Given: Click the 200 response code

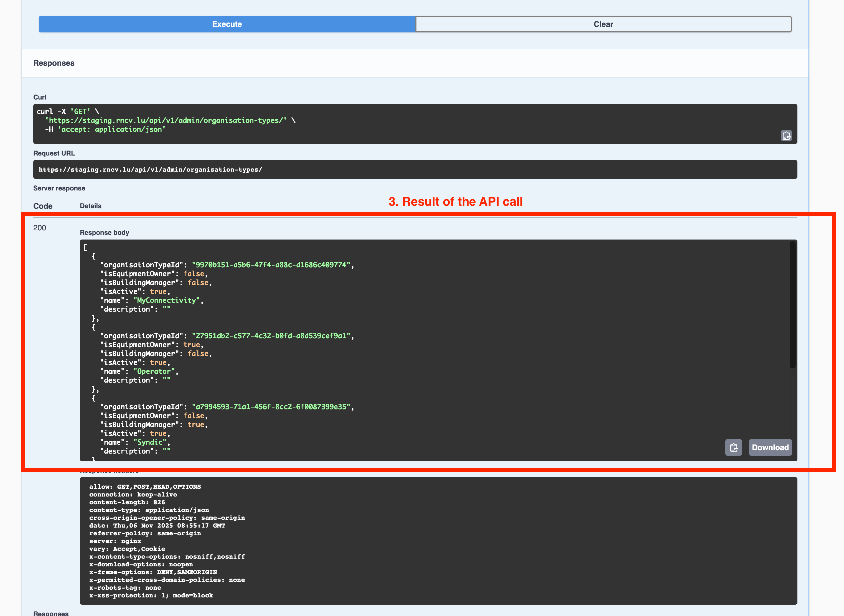Looking at the screenshot, I should tap(40, 228).
